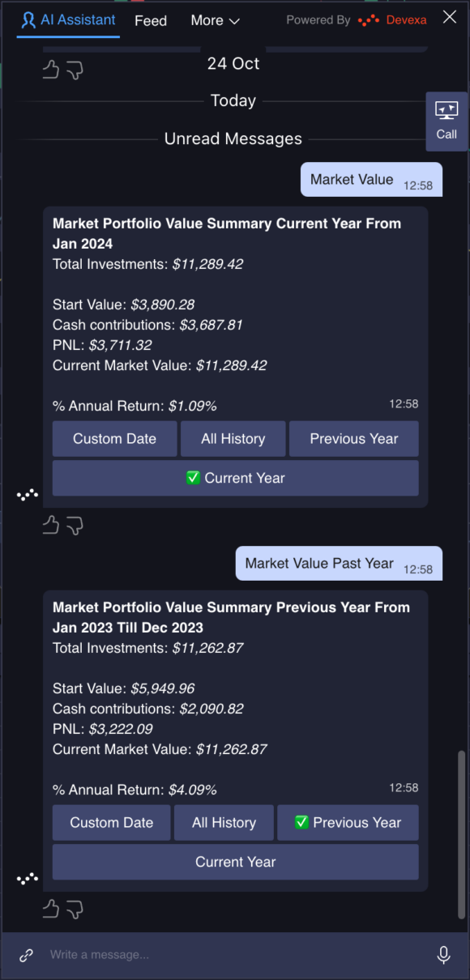Open the three-dot indicator beside the first summary
The image size is (470, 980).
coord(27,494)
